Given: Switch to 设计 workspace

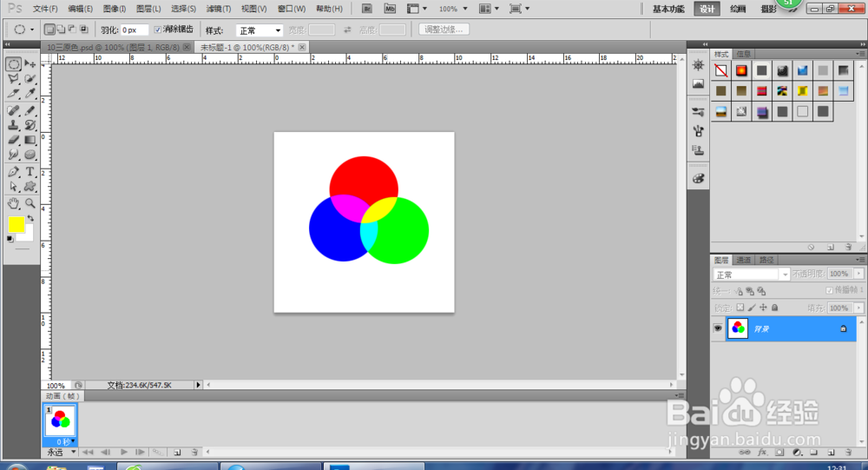Looking at the screenshot, I should pyautogui.click(x=707, y=9).
